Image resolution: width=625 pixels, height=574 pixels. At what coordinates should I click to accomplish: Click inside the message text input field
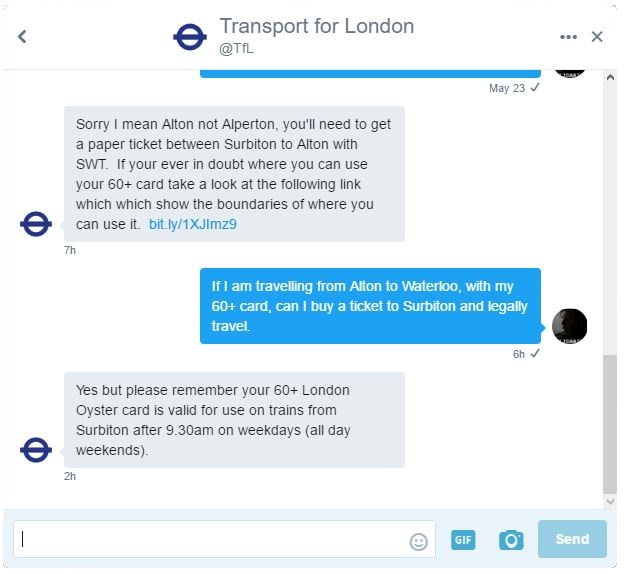[x=224, y=539]
